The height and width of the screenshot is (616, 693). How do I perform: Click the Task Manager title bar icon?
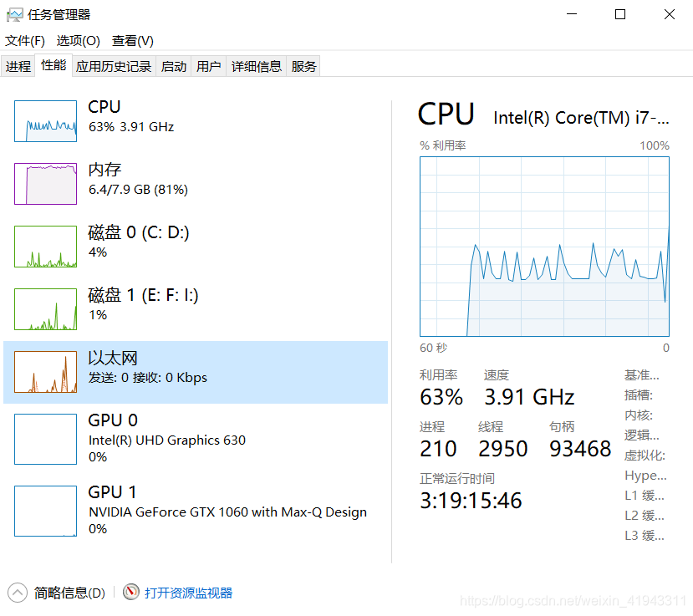click(x=14, y=14)
